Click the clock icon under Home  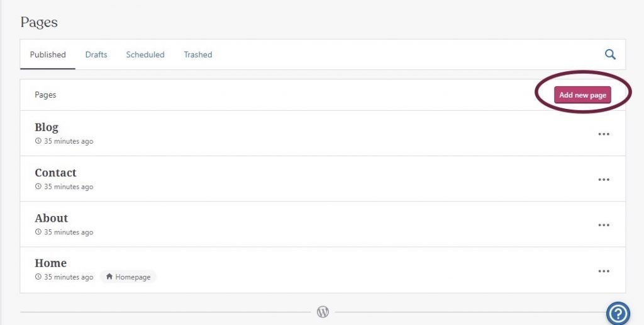point(38,277)
